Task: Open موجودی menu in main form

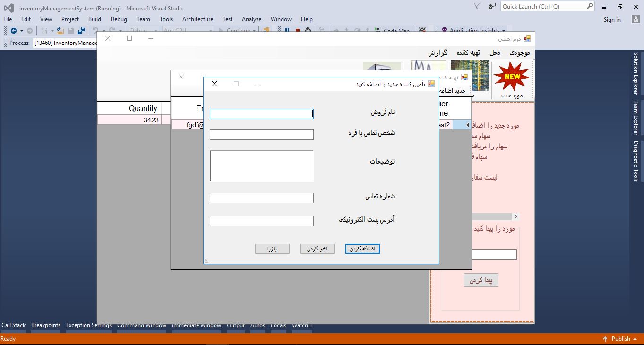Action: tap(519, 53)
